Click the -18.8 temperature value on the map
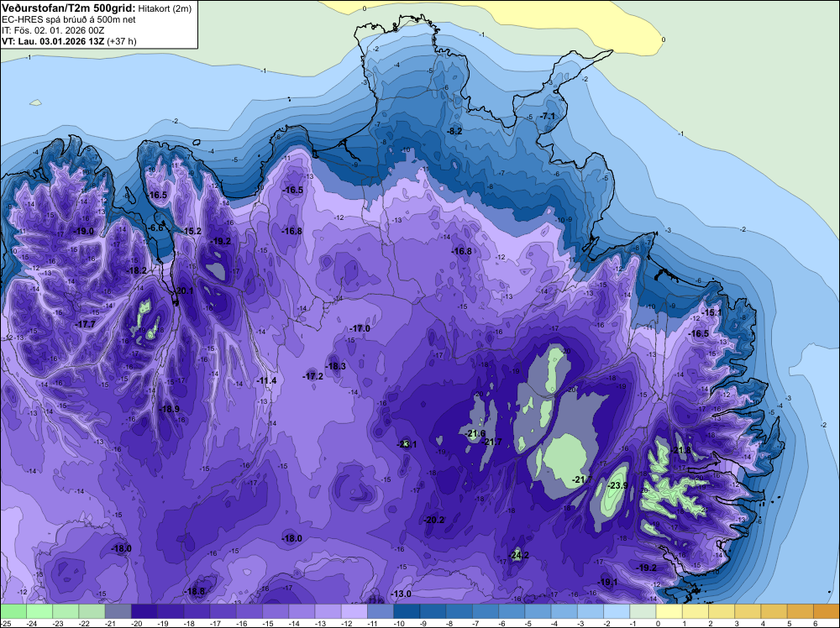 (x=194, y=591)
